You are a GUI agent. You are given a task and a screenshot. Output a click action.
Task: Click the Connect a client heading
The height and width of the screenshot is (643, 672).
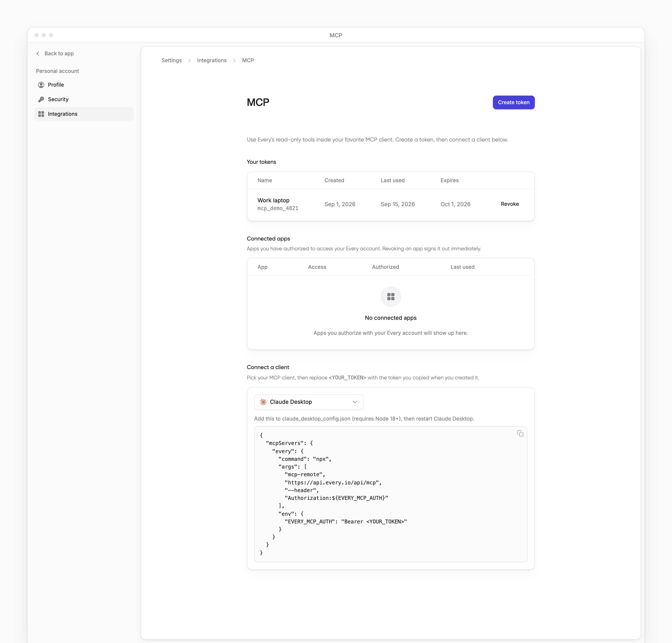coord(268,367)
